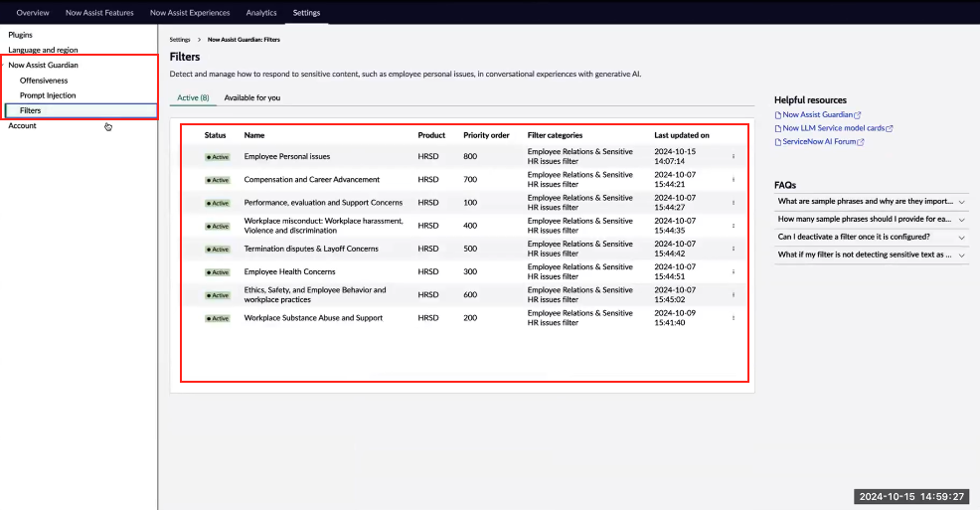
Task: Click the Settings breadcrumb link
Action: tap(179, 40)
